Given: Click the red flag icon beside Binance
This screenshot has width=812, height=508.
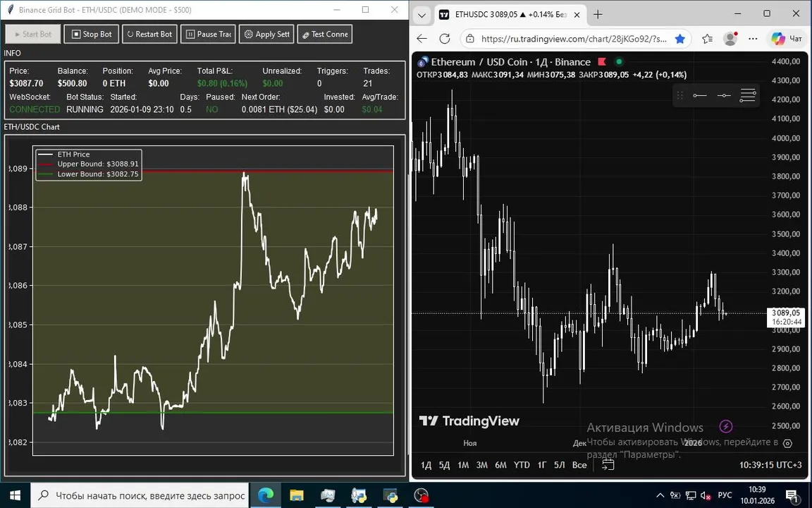Looking at the screenshot, I should click(x=602, y=61).
